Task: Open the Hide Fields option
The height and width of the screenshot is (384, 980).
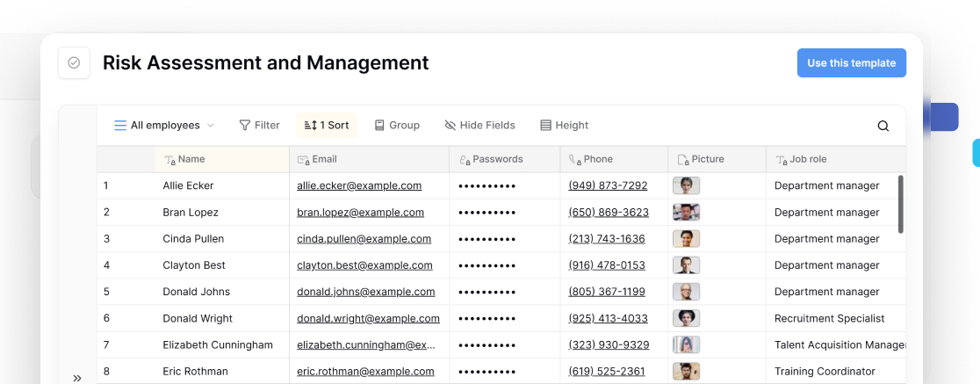Action: 479,125
